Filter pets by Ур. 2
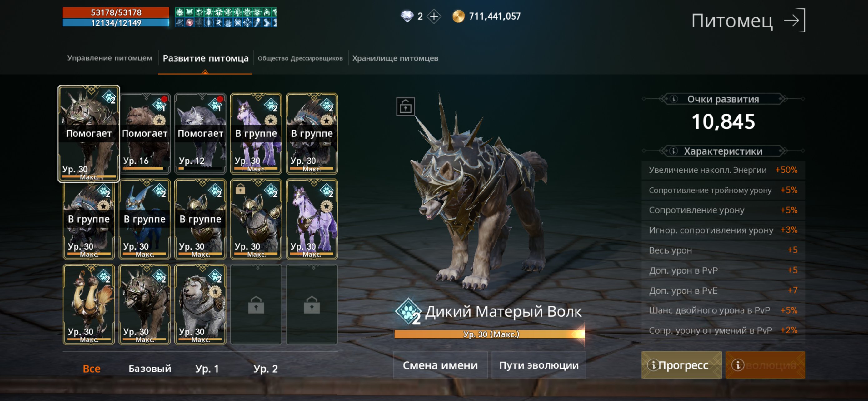The height and width of the screenshot is (401, 868). [266, 369]
